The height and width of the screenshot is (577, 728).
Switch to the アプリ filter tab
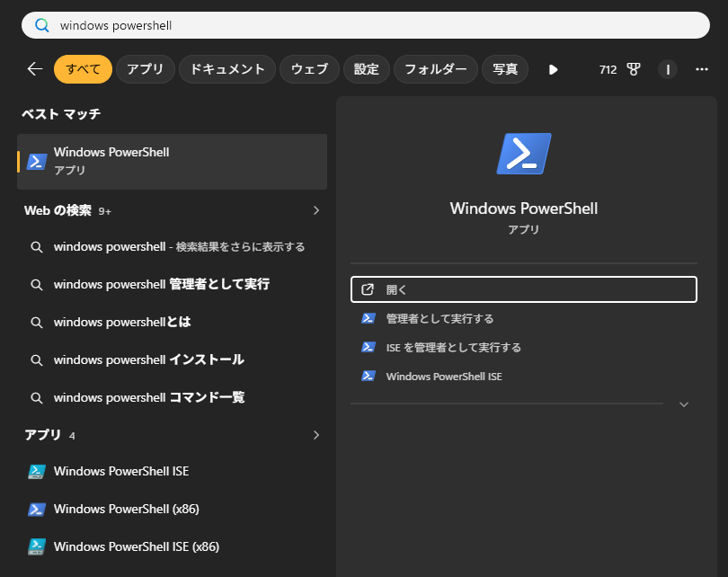click(x=146, y=69)
